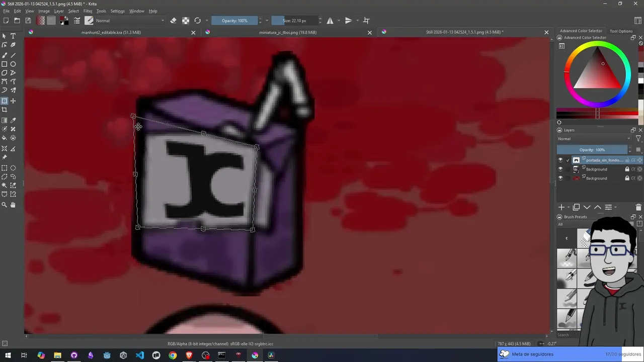Choose the Gradient tool
Screen dimensions: 644x362
[x=5, y=120]
